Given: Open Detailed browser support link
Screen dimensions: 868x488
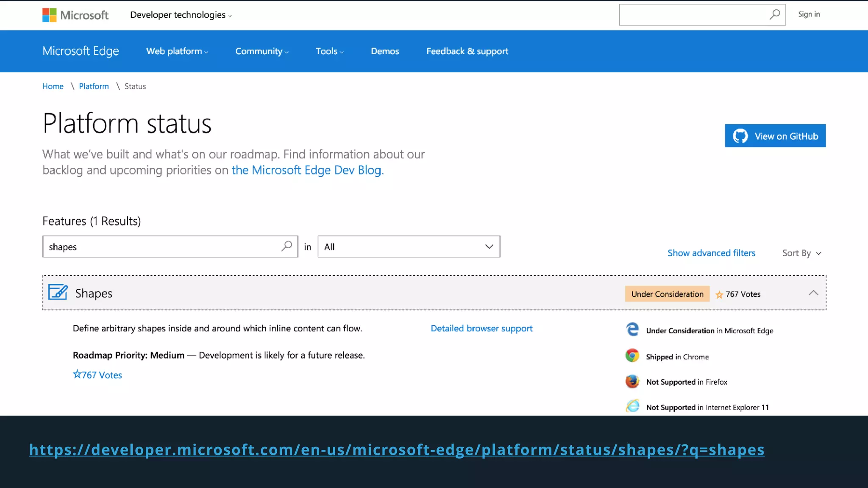Looking at the screenshot, I should click(x=481, y=328).
